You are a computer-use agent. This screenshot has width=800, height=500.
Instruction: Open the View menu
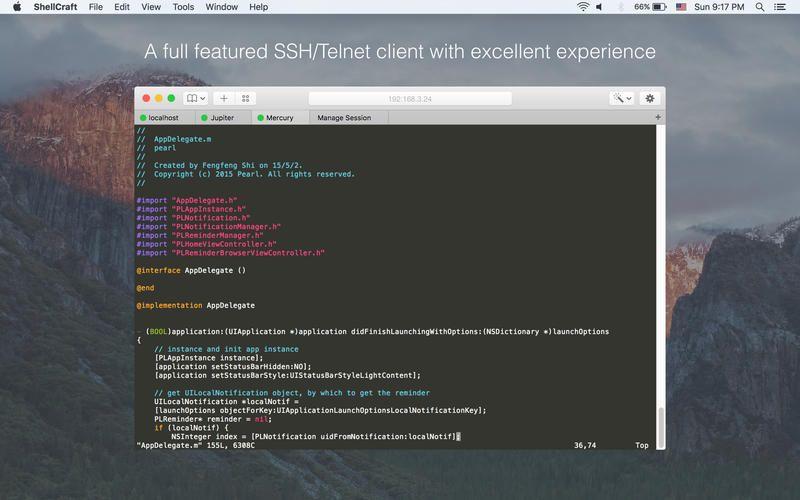click(x=151, y=7)
